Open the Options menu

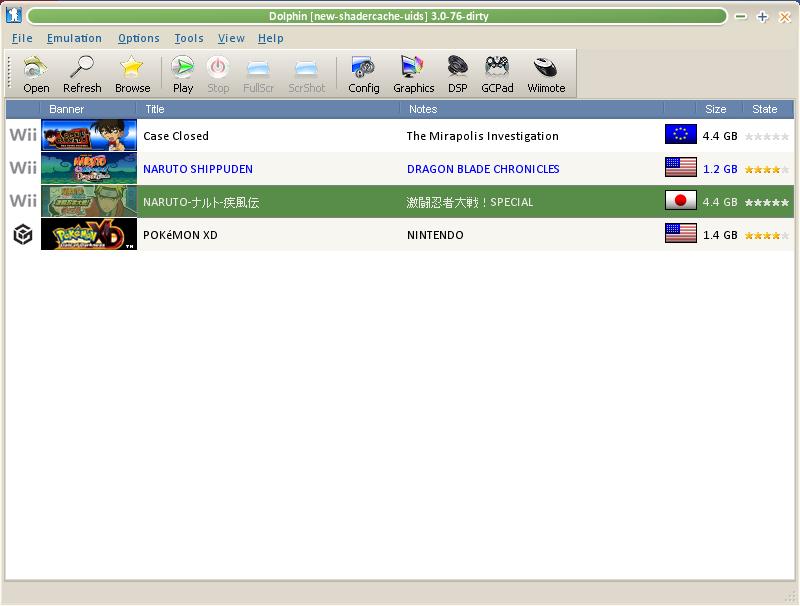[138, 38]
